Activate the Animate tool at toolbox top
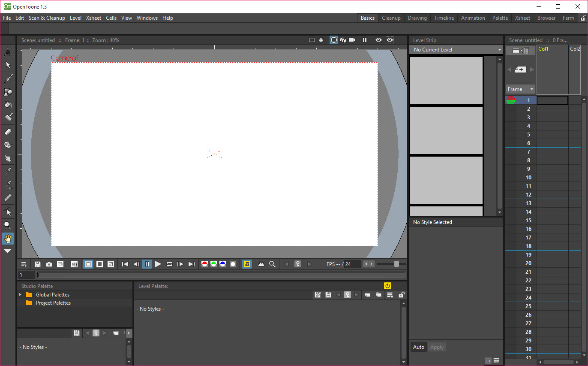 click(8, 52)
